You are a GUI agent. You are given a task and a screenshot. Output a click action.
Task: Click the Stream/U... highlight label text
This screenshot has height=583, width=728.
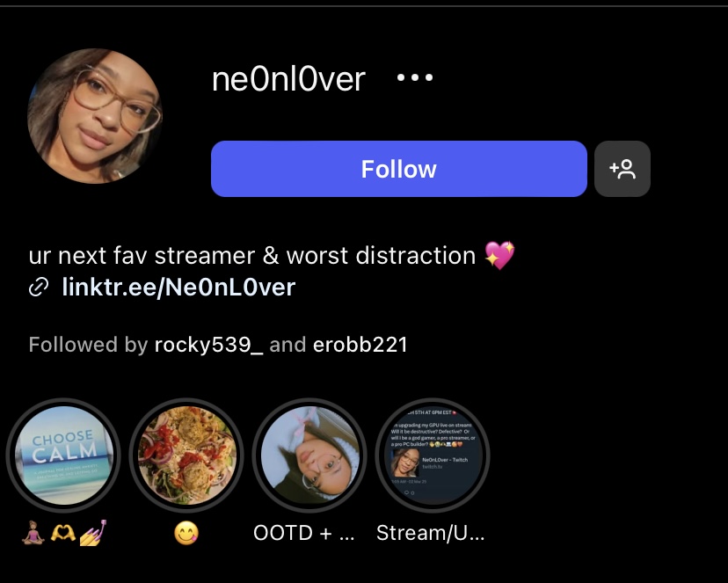tap(431, 533)
